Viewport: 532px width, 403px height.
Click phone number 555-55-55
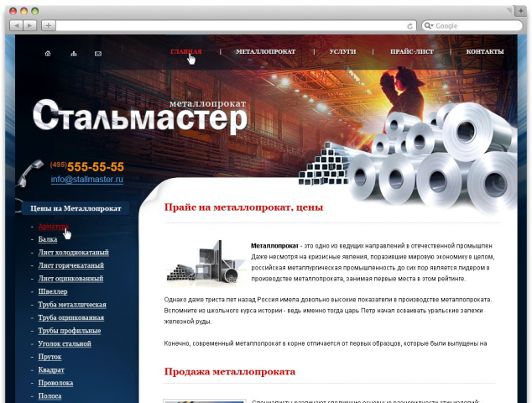[96, 167]
